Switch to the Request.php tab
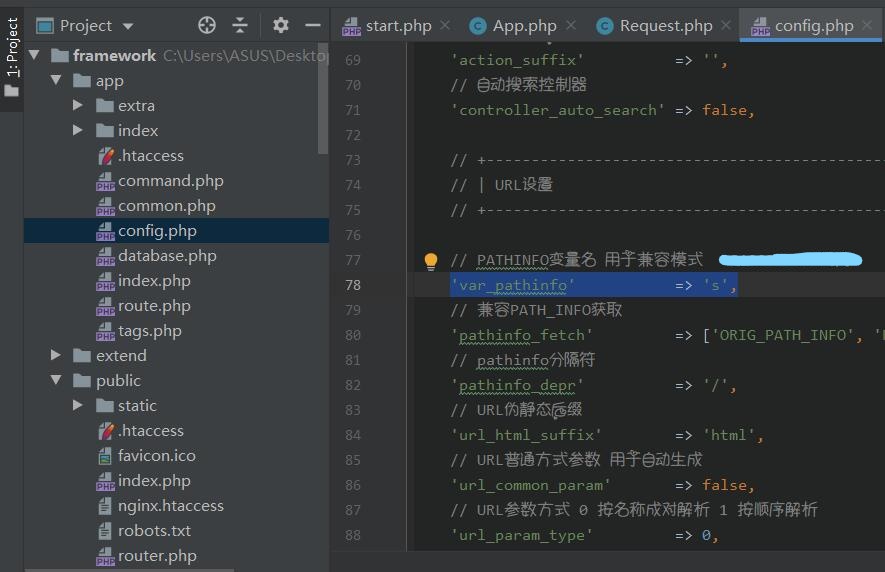This screenshot has height=572, width=885. [x=666, y=25]
